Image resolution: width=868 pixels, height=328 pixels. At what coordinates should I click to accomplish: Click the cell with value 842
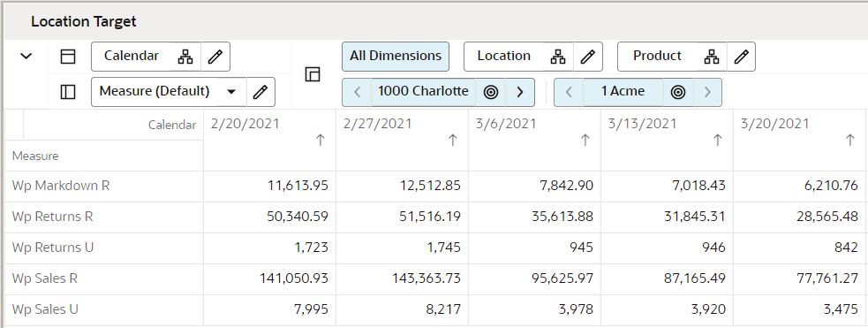[799, 248]
